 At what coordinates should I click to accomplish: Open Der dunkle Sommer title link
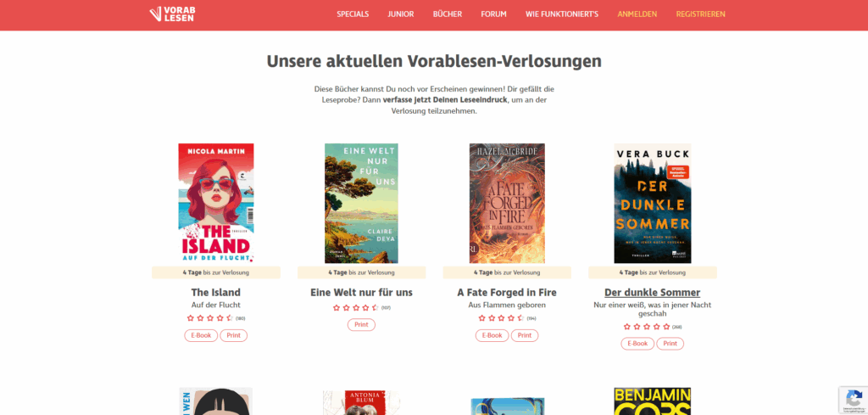(652, 293)
